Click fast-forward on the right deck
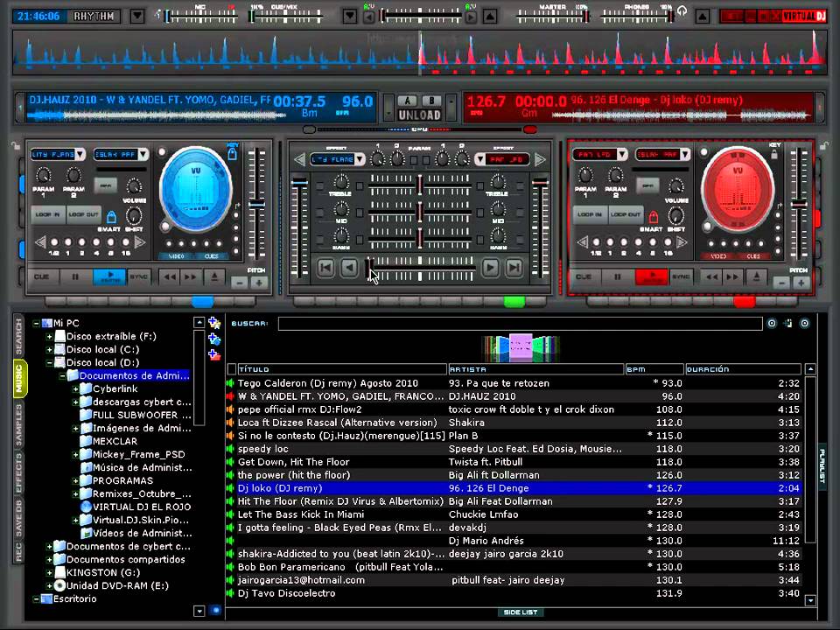Viewport: 840px width, 630px height. tap(732, 277)
